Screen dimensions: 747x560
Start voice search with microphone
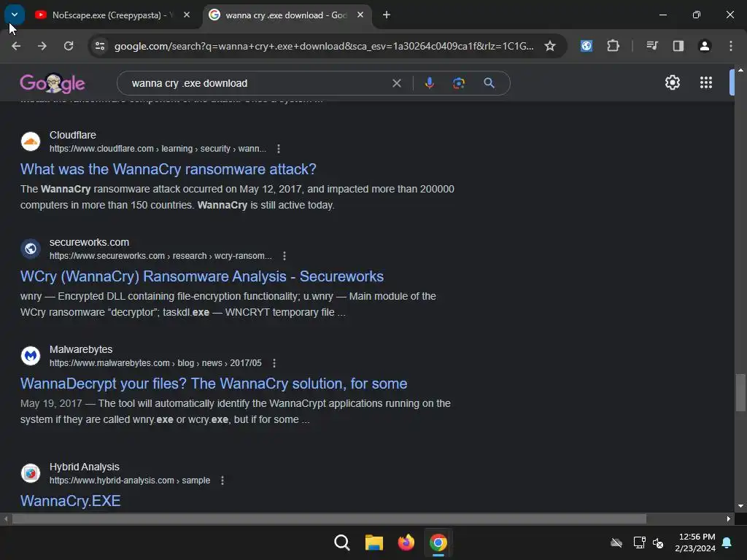(x=429, y=83)
